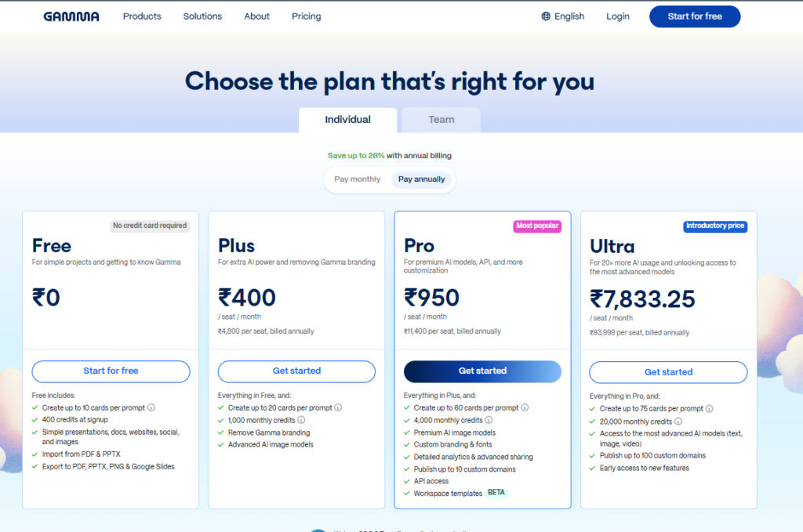Image resolution: width=803 pixels, height=532 pixels.
Task: Switch billing to Pay monthly
Action: [358, 179]
